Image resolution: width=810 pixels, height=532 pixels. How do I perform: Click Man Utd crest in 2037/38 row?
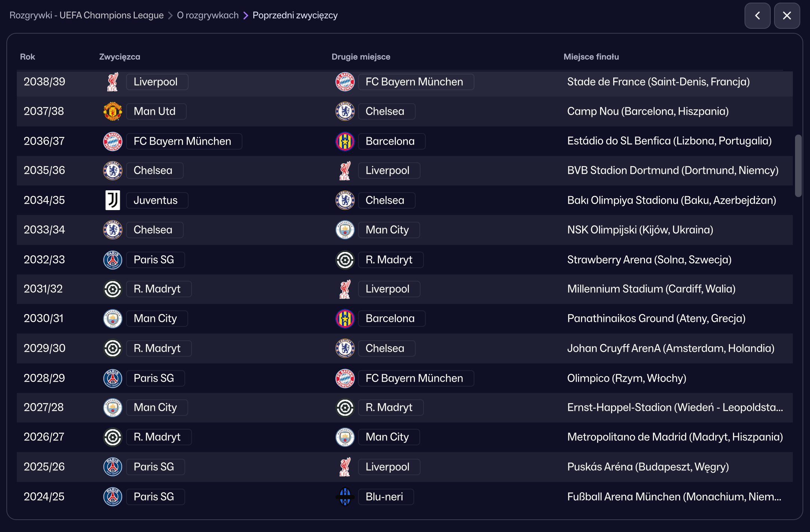point(113,111)
